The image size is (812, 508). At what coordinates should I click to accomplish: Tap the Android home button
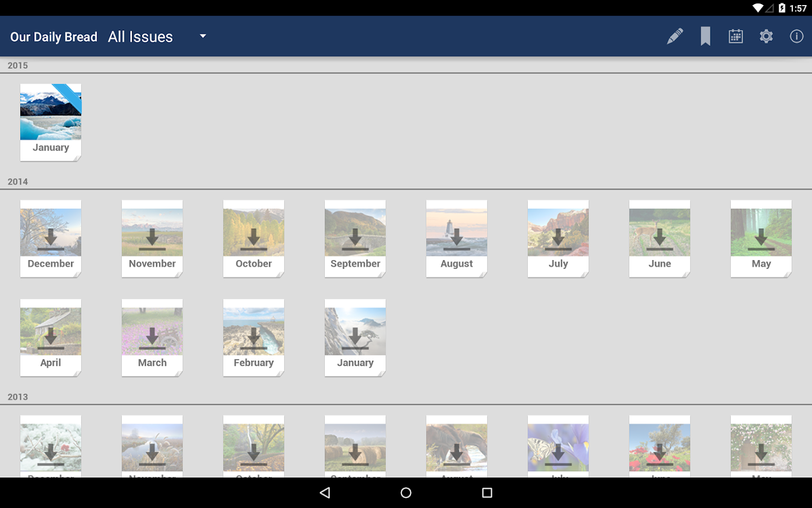[406, 493]
